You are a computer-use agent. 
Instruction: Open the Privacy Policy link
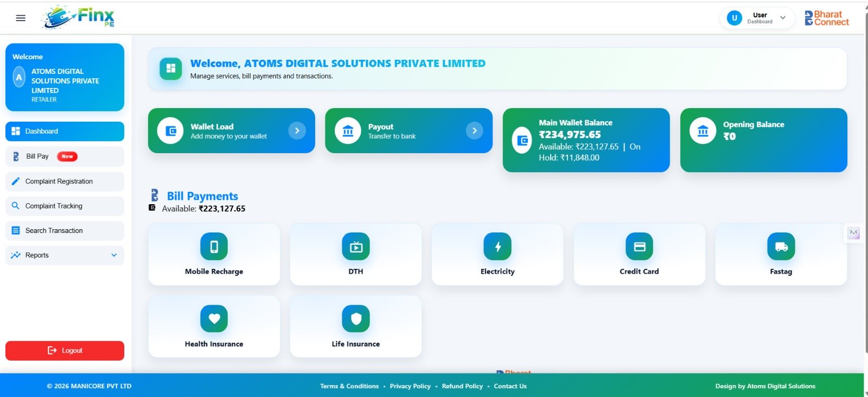pos(410,386)
